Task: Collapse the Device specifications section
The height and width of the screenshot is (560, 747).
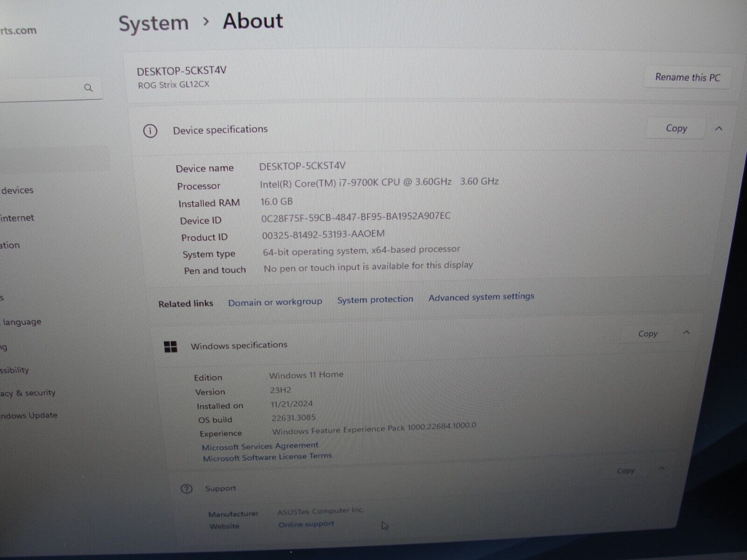Action: (x=719, y=128)
